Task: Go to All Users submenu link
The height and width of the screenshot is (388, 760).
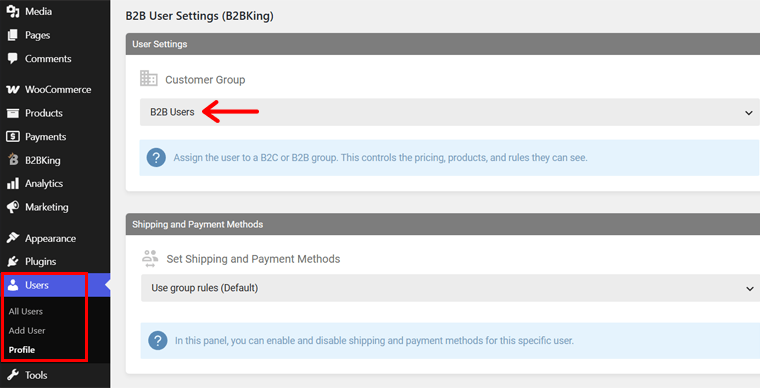Action: click(x=26, y=311)
